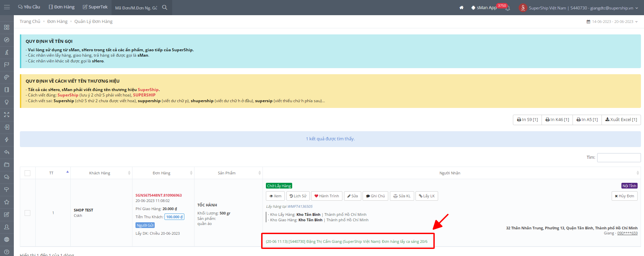The width and height of the screenshot is (644, 256).
Task: Click the Nội Tỉnh tag
Action: 629,186
